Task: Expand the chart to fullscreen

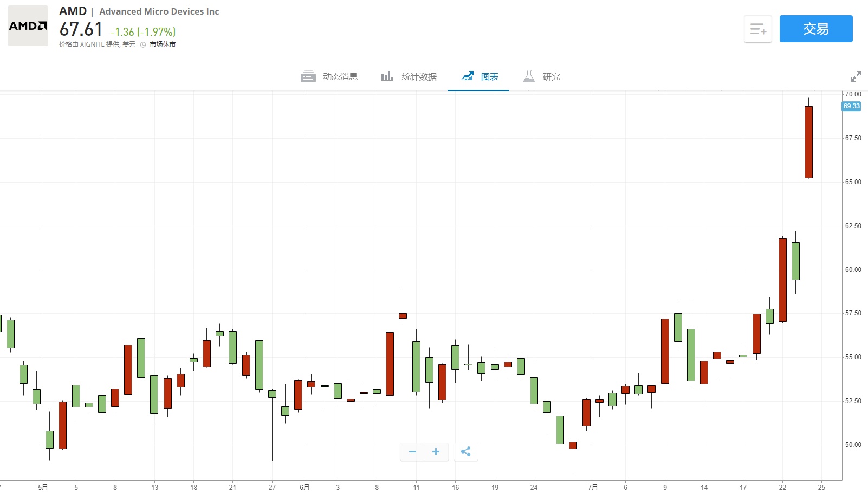Action: [856, 76]
